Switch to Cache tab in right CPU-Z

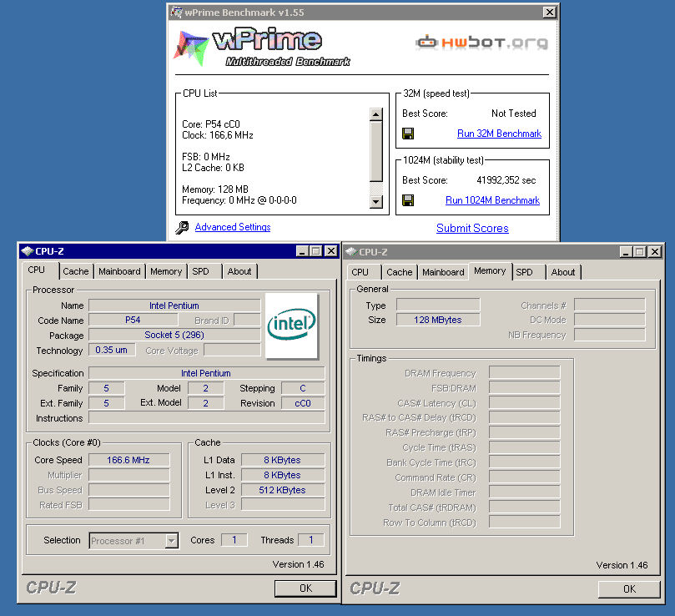pyautogui.click(x=400, y=272)
